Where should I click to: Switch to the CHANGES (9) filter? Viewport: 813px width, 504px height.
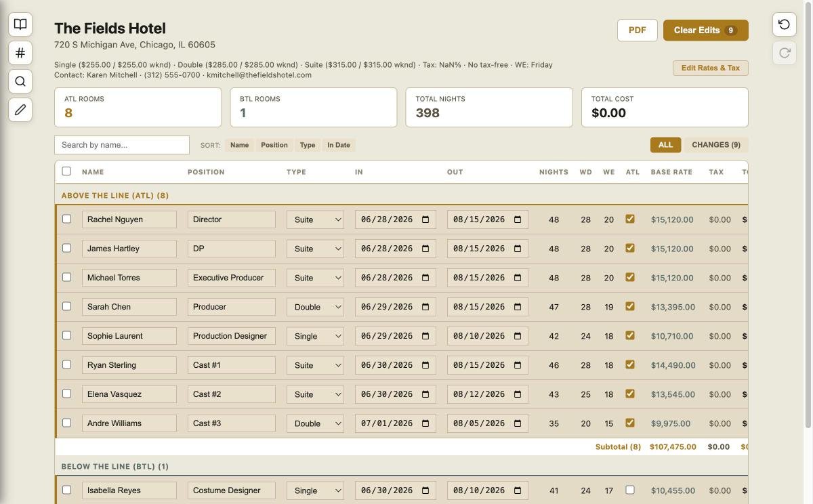point(715,145)
